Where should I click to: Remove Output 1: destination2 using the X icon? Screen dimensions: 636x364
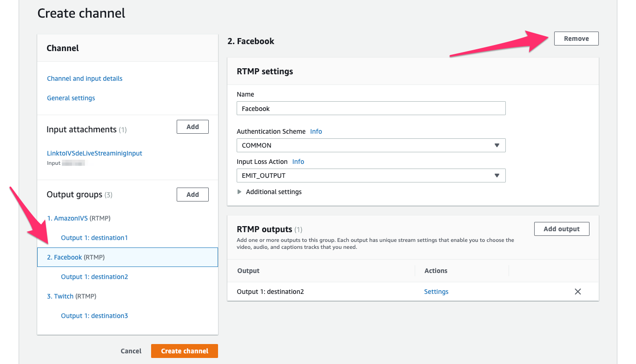pos(578,292)
